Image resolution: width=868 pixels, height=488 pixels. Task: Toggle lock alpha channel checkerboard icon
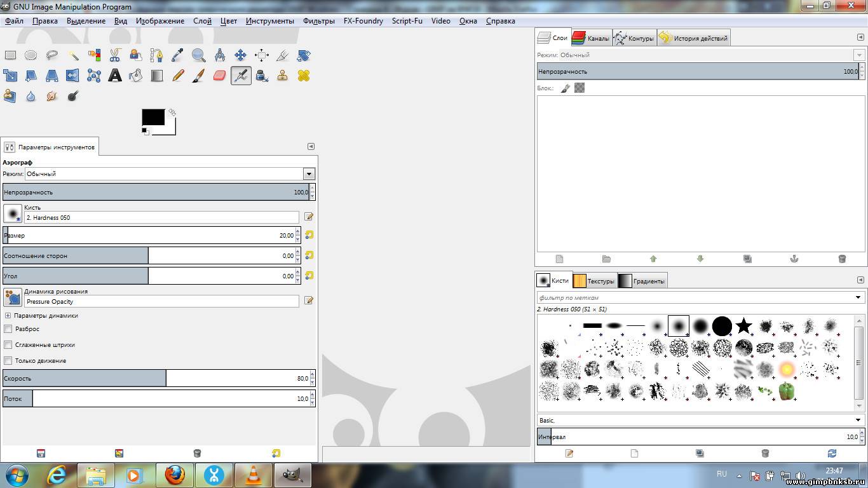click(580, 88)
